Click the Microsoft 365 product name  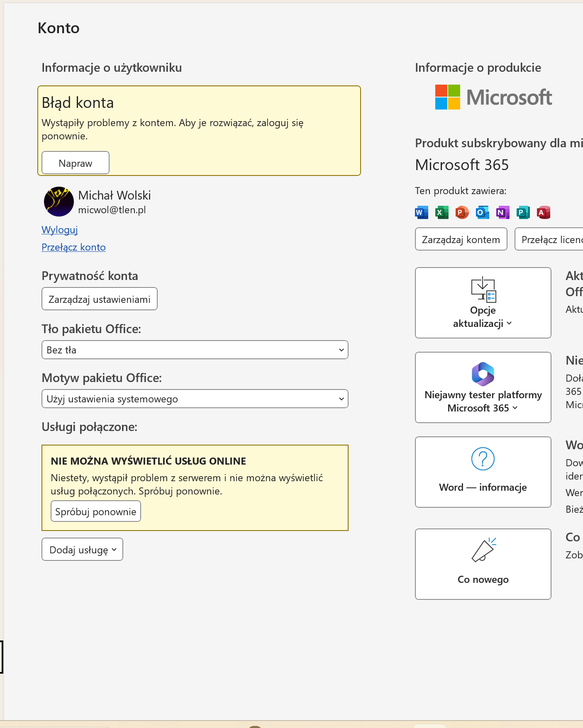(x=462, y=165)
